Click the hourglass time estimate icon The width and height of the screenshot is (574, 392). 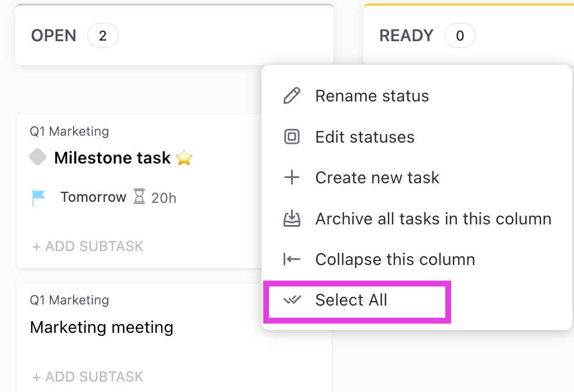coord(140,197)
